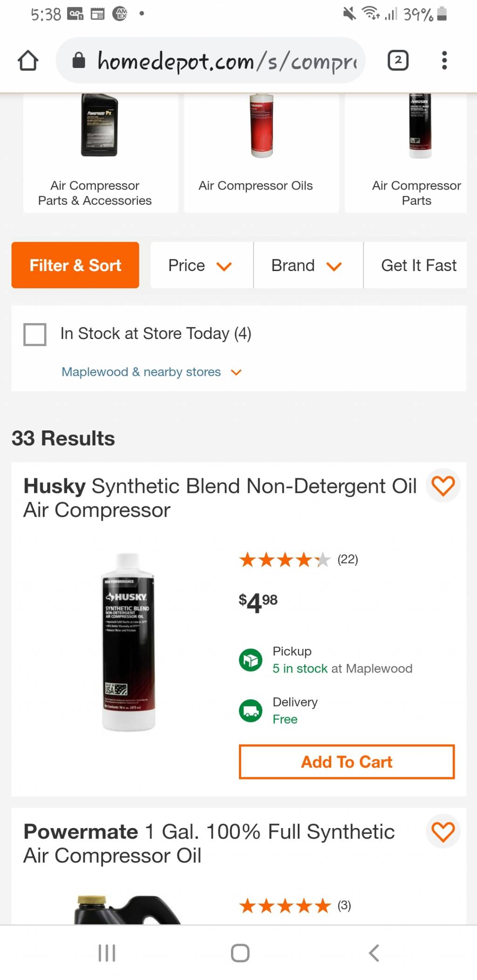Tap the Android back navigation icon
The image size is (477, 980).
pyautogui.click(x=374, y=953)
